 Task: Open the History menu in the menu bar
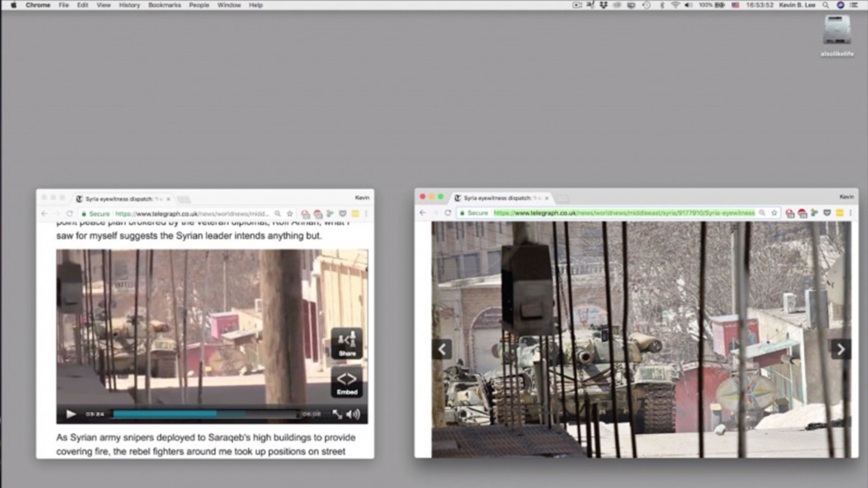point(129,5)
